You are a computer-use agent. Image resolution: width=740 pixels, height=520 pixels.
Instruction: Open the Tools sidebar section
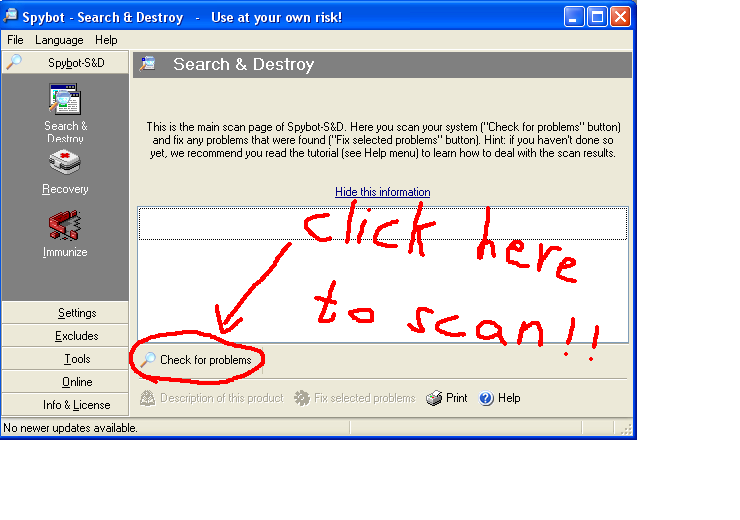[65, 359]
